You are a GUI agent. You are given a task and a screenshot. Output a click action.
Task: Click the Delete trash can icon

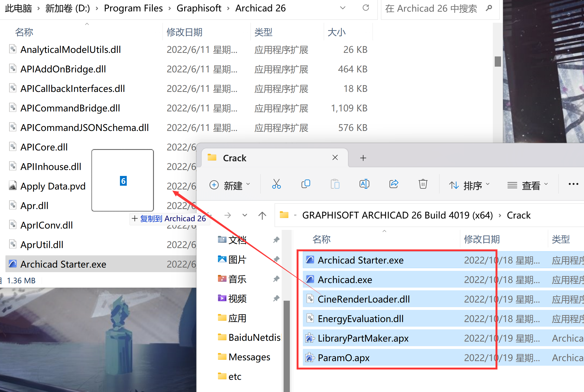click(x=423, y=184)
